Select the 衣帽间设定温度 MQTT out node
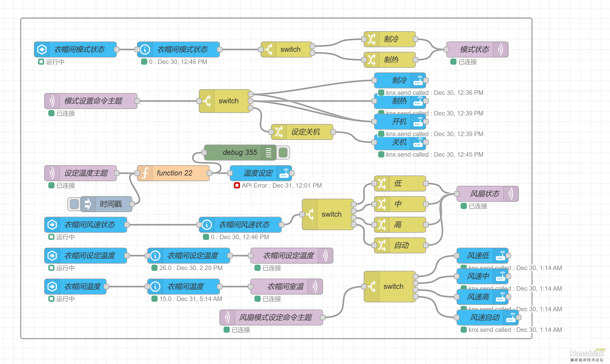This screenshot has width=610, height=364. click(x=292, y=256)
